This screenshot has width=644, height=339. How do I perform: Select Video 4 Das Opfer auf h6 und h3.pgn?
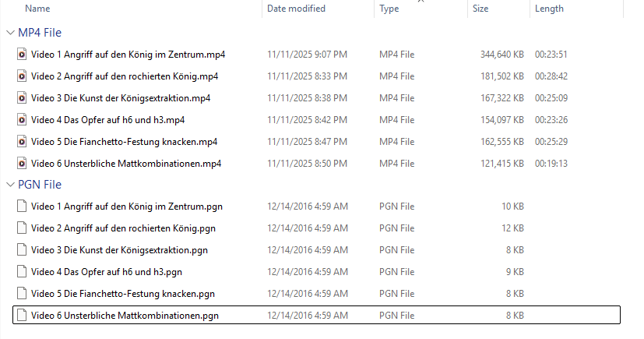pyautogui.click(x=107, y=272)
